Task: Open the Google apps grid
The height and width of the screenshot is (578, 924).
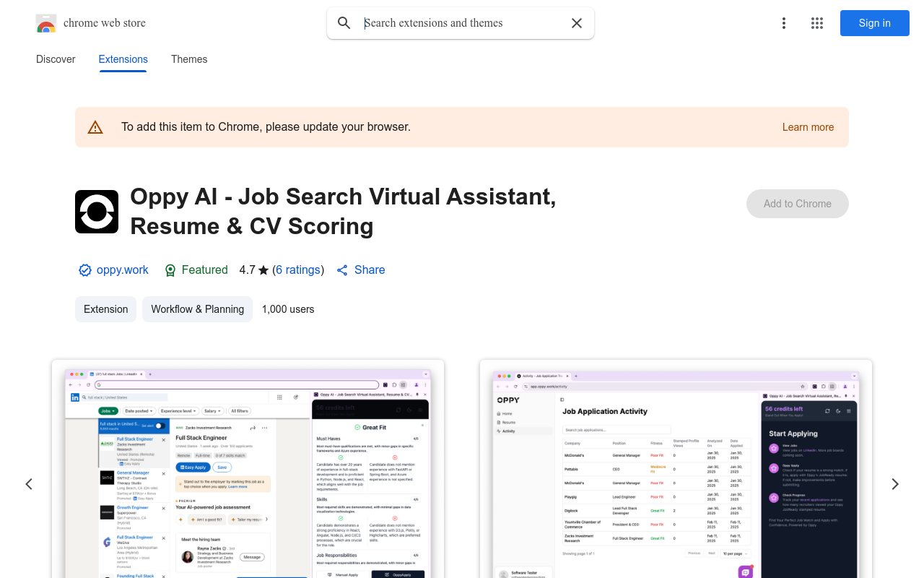Action: point(817,23)
